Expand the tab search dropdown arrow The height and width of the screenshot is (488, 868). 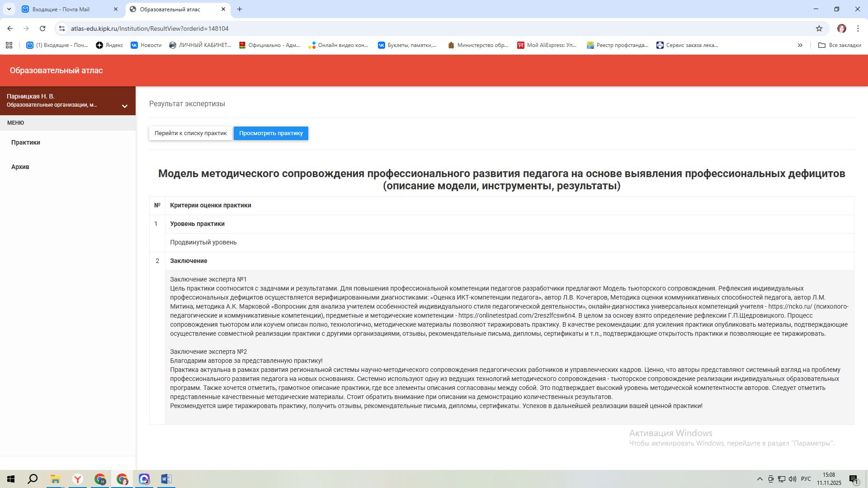pos(9,9)
